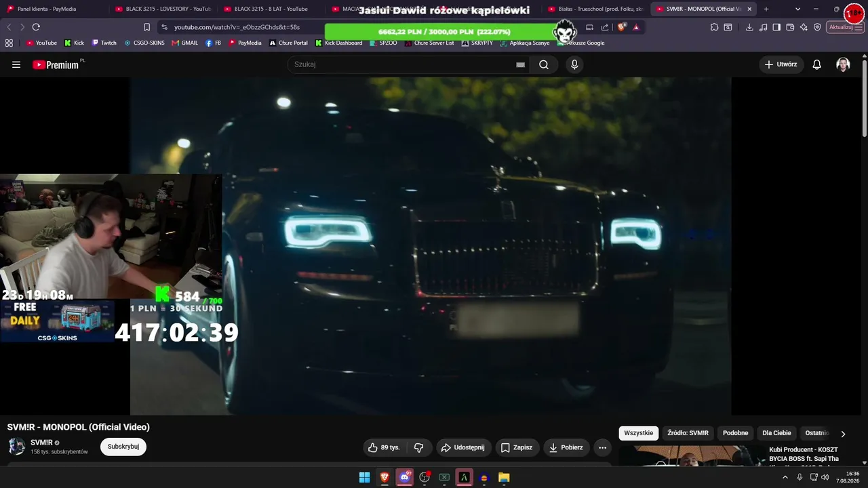Open the bookmarks bar apps grid icon
The height and width of the screenshot is (488, 868).
(x=9, y=43)
